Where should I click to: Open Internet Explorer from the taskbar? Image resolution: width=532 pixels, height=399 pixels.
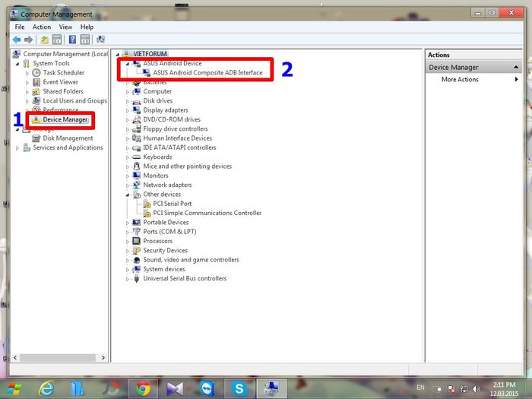tap(46, 388)
